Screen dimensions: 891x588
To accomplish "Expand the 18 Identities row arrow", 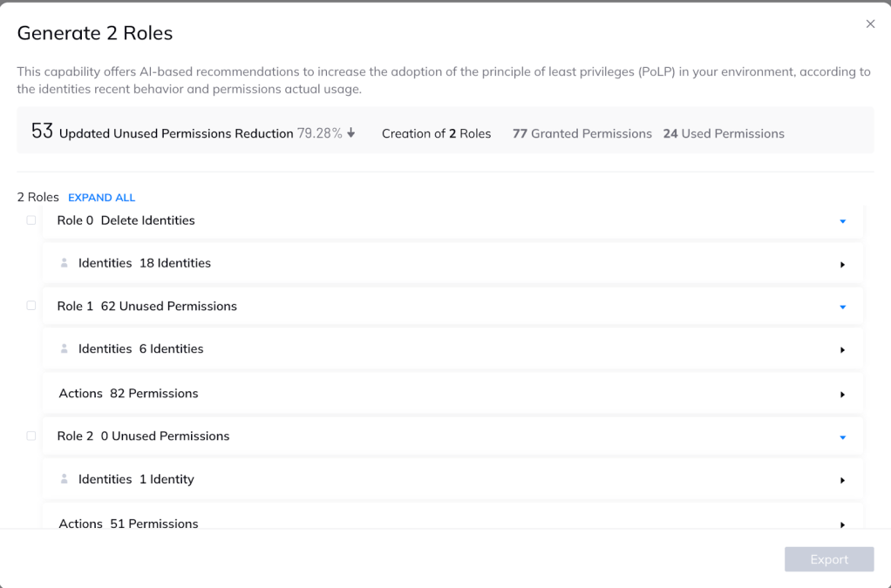I will (x=843, y=265).
